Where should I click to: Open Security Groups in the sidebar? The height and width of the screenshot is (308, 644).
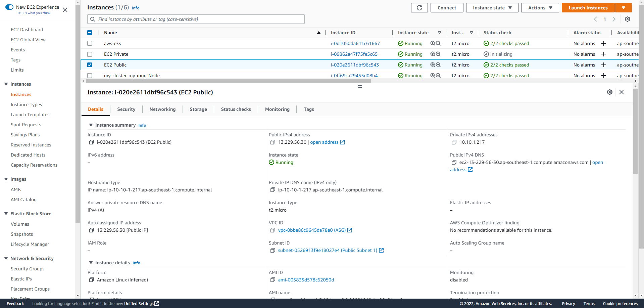pyautogui.click(x=28, y=269)
